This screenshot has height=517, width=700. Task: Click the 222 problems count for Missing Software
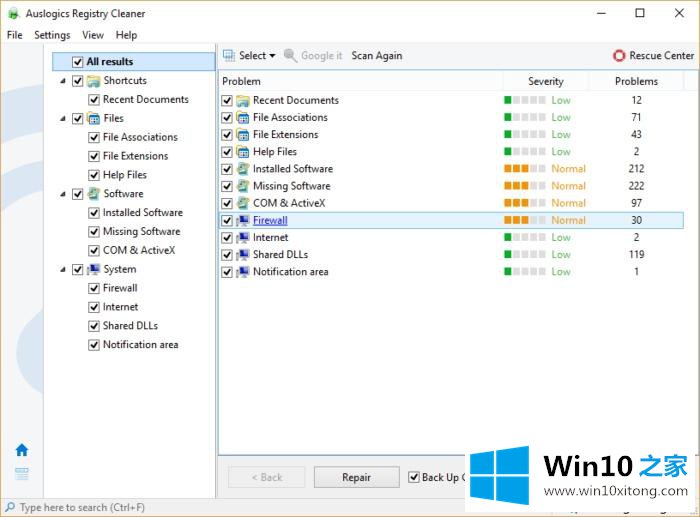coord(636,186)
